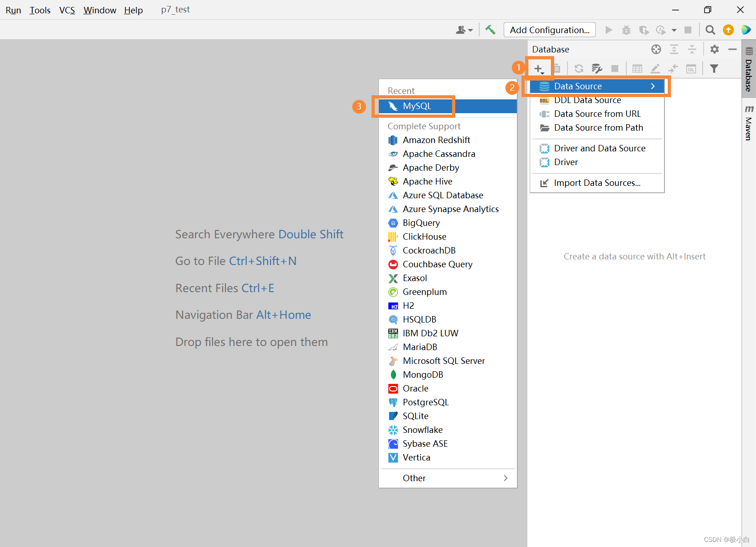Screen dimensions: 756x547
Task: Click the green Build hammer icon
Action: 490,30
